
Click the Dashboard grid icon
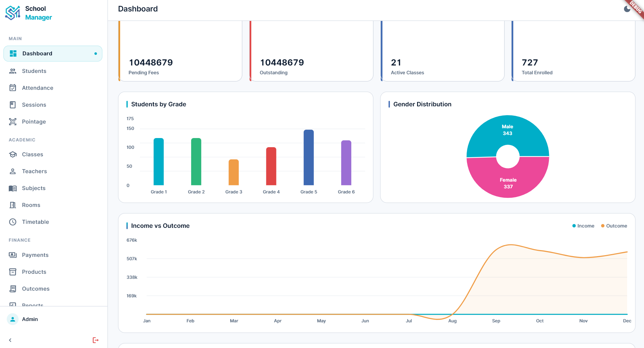pos(13,53)
